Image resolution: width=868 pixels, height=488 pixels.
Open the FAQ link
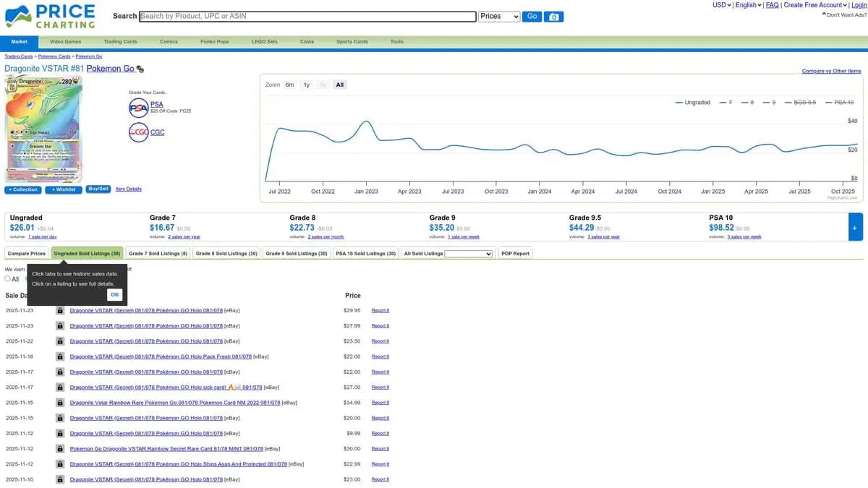773,5
